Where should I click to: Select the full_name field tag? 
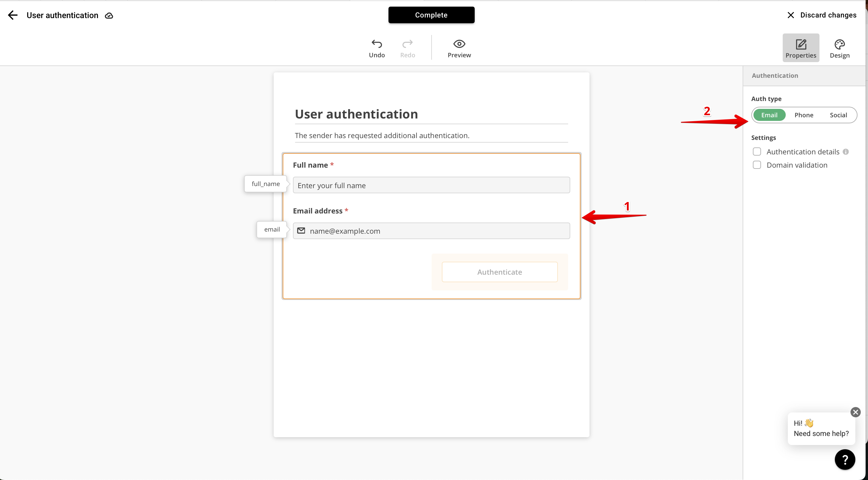coord(266,184)
